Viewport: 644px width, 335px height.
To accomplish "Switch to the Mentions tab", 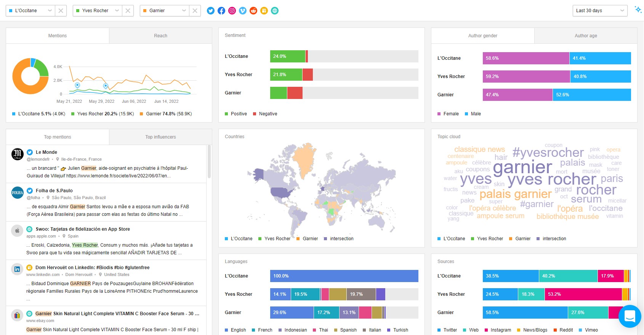I will pyautogui.click(x=58, y=36).
